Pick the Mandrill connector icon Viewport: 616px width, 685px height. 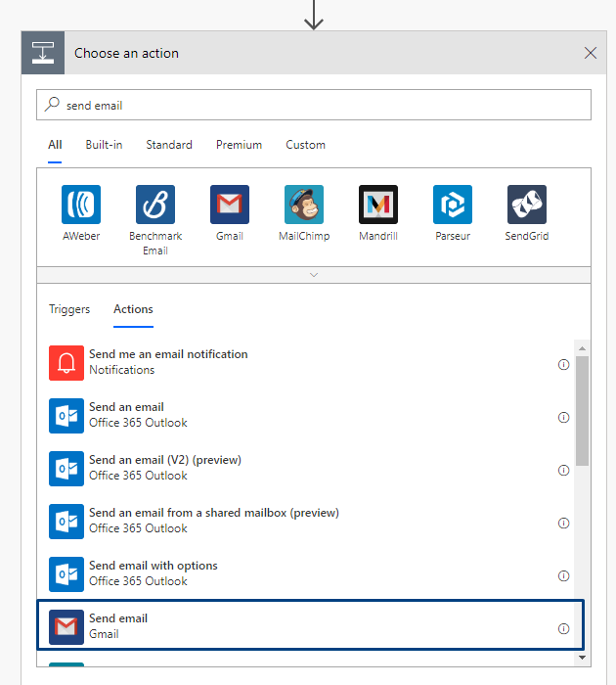pos(378,205)
